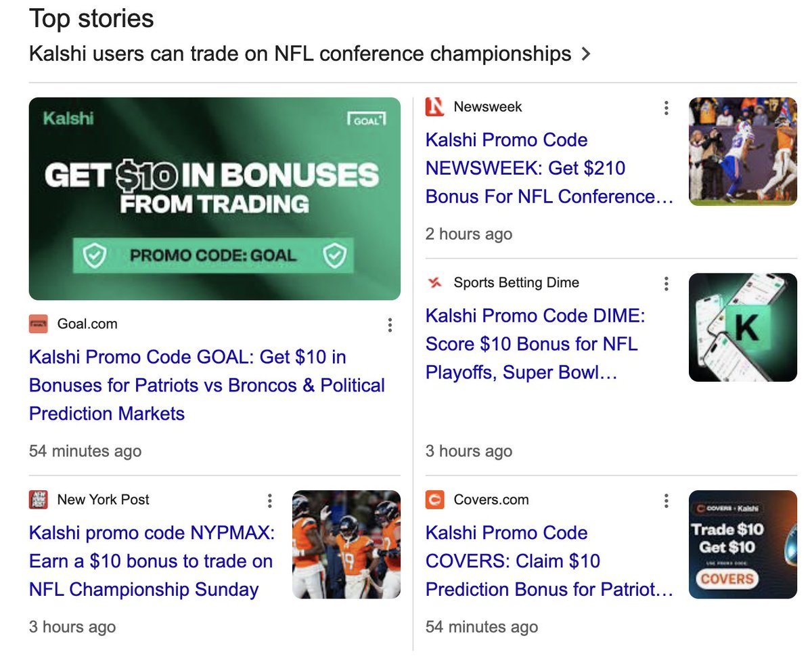Image resolution: width=812 pixels, height=669 pixels.
Task: Open three-dot menu for Goal.com story
Action: tap(390, 325)
